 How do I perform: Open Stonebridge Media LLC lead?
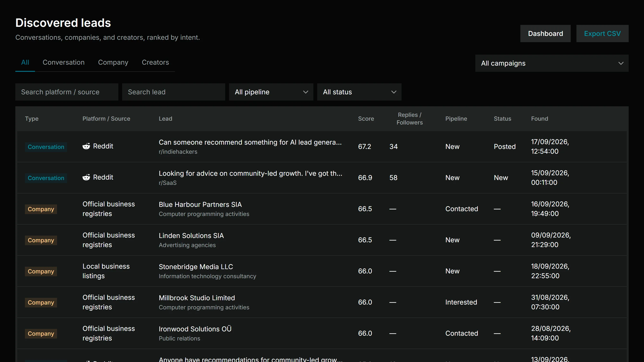pyautogui.click(x=196, y=267)
